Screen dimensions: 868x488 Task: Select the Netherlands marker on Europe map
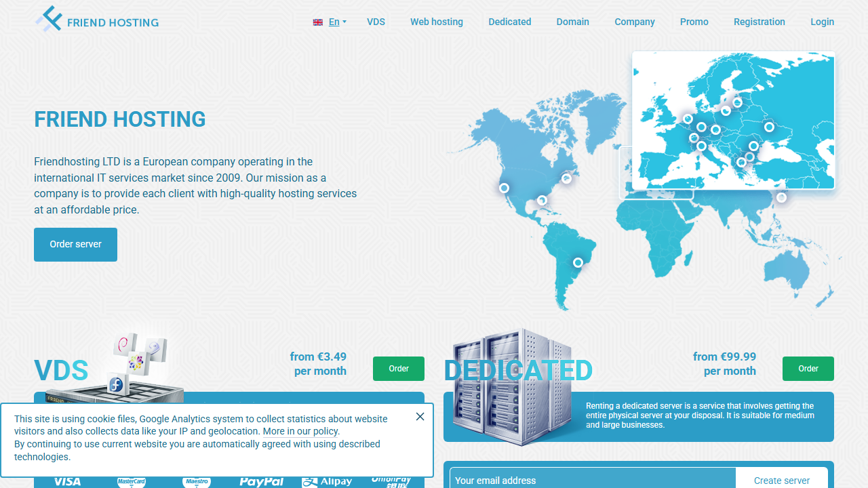point(688,119)
